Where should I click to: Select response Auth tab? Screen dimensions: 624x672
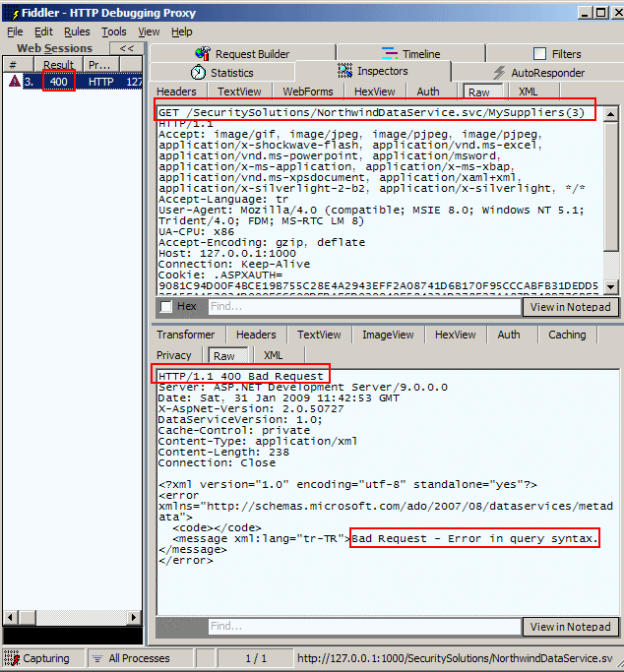(x=509, y=335)
